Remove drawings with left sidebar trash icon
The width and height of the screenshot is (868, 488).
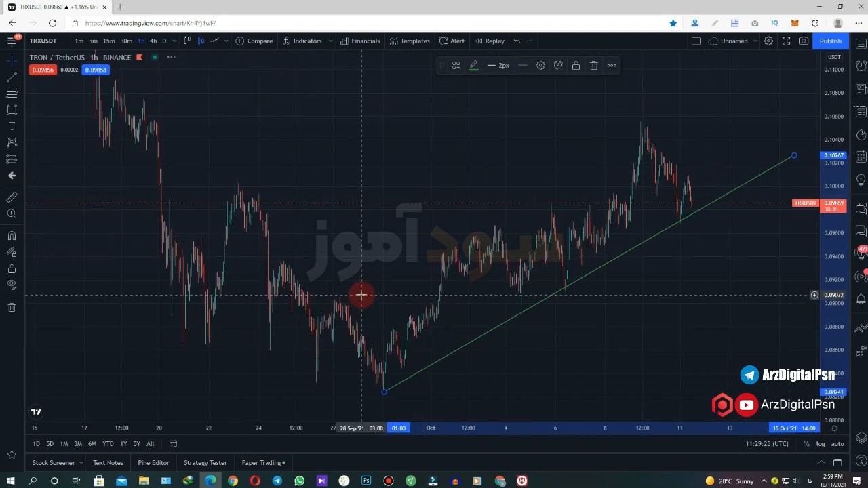coord(12,308)
